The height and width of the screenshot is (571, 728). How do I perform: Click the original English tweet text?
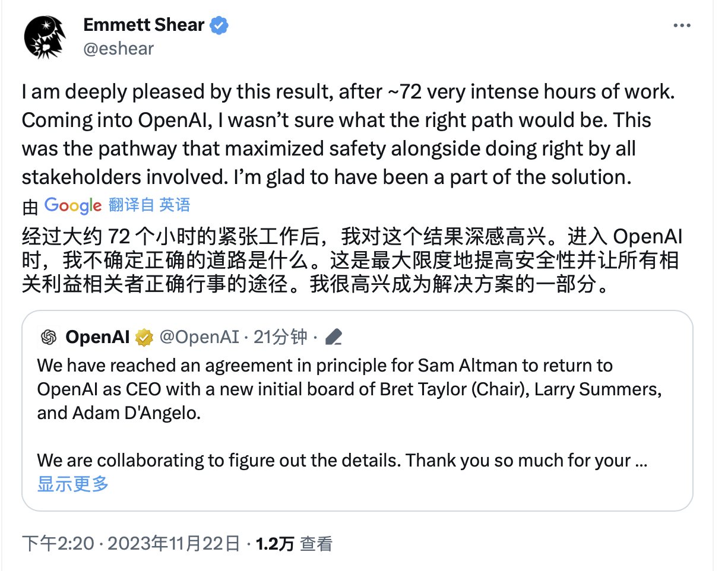pos(344,134)
